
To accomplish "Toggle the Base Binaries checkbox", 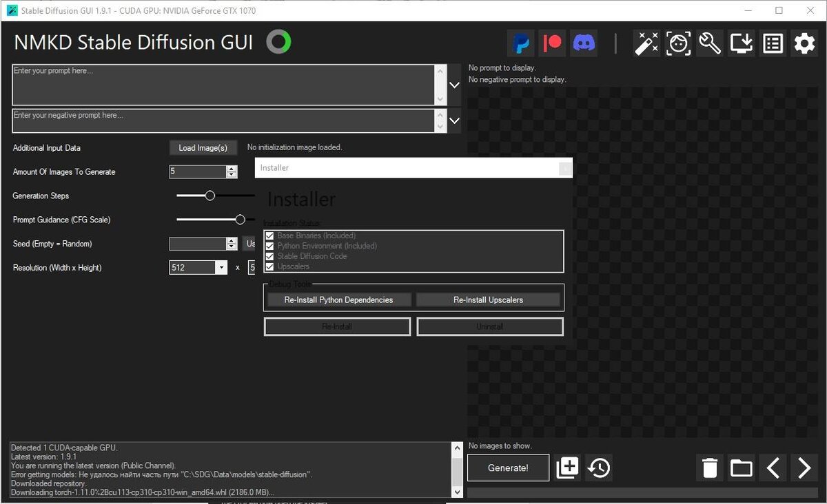I will [270, 235].
